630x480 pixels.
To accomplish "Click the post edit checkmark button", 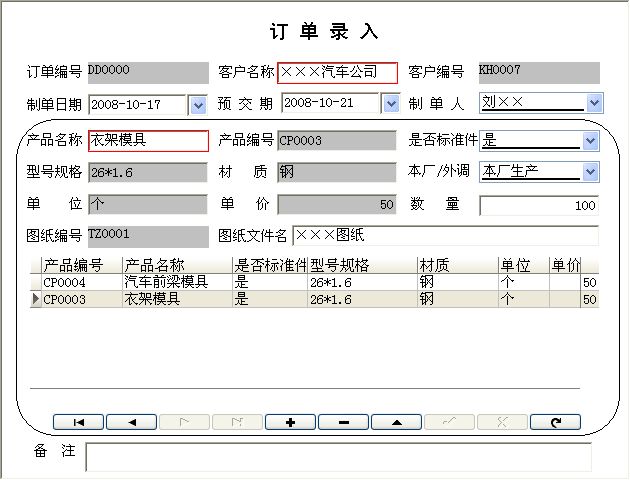I will tap(450, 422).
